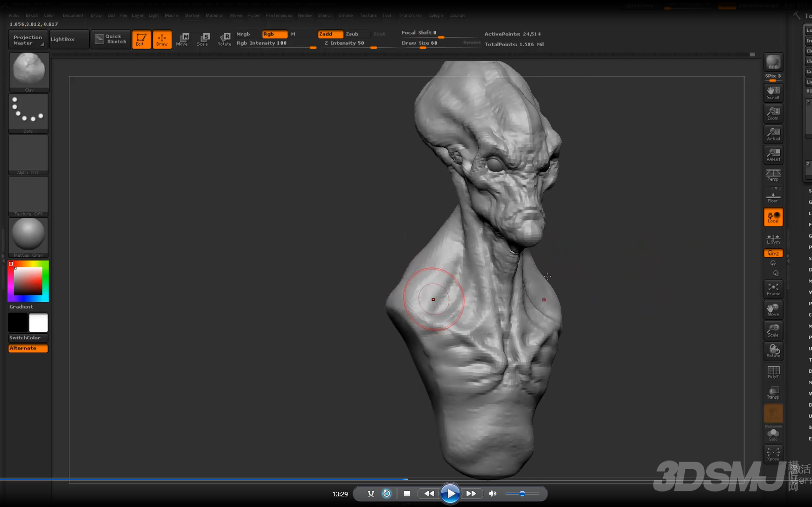812x507 pixels.
Task: Open the Alpha Off picker
Action: tap(28, 155)
